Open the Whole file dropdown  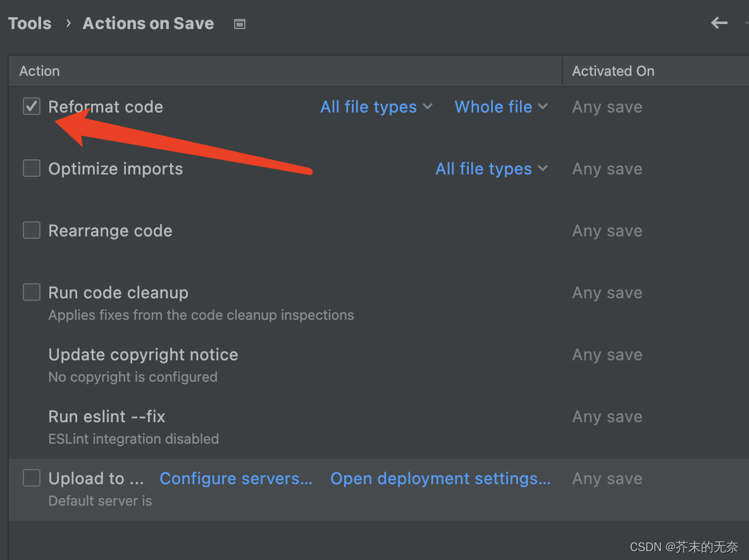coord(500,107)
